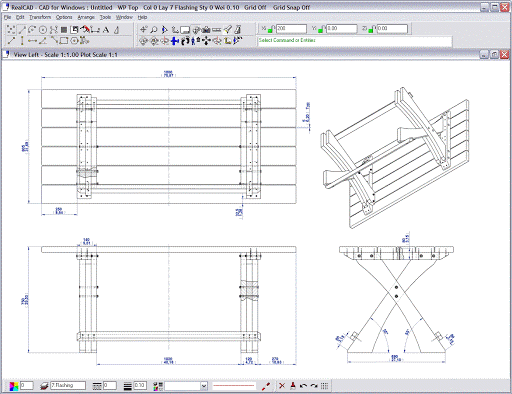Click the red eyedropper pick icon
The image size is (512, 394).
pos(266,386)
